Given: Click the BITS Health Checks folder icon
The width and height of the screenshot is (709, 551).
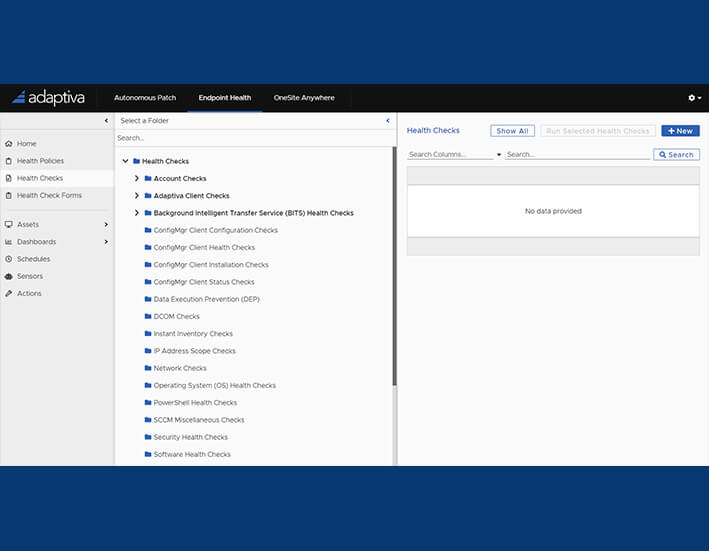Looking at the screenshot, I should point(148,212).
